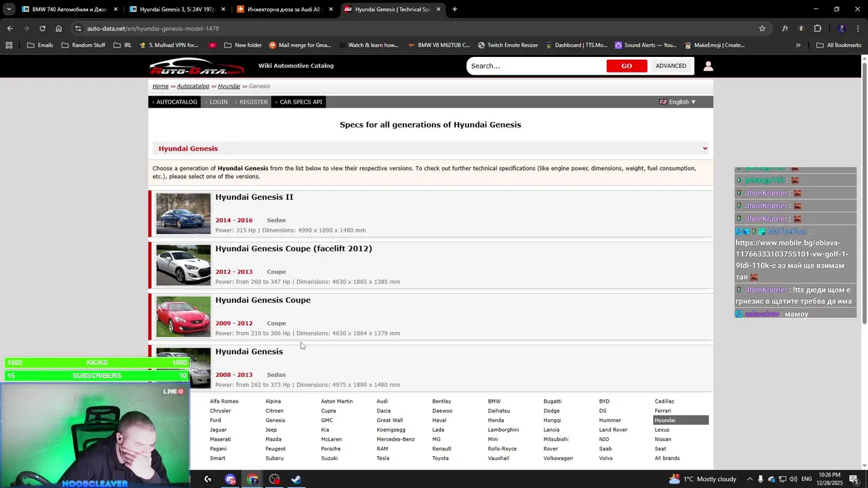The width and height of the screenshot is (868, 488).
Task: Select the highlighted Hyundai brand link
Action: pos(681,420)
